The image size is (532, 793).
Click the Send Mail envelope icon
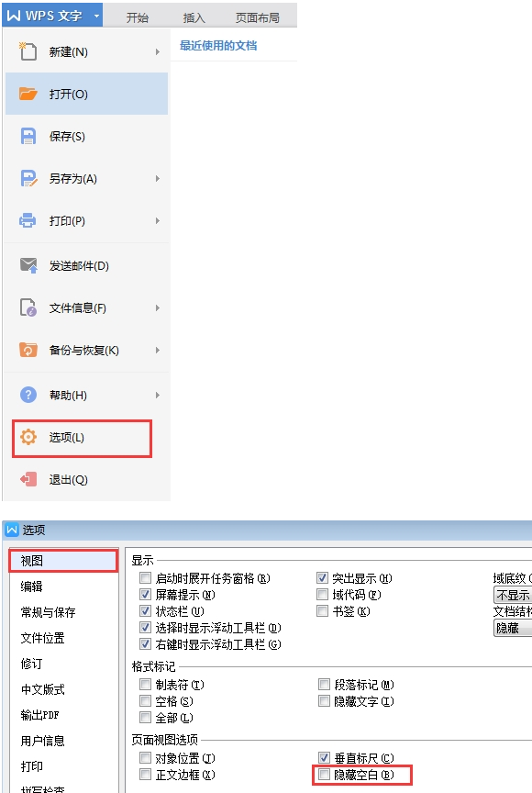click(28, 265)
